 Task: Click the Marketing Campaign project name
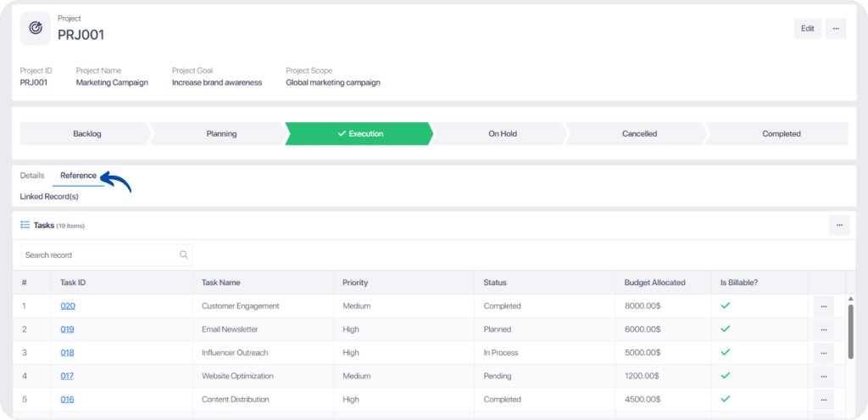(x=112, y=82)
